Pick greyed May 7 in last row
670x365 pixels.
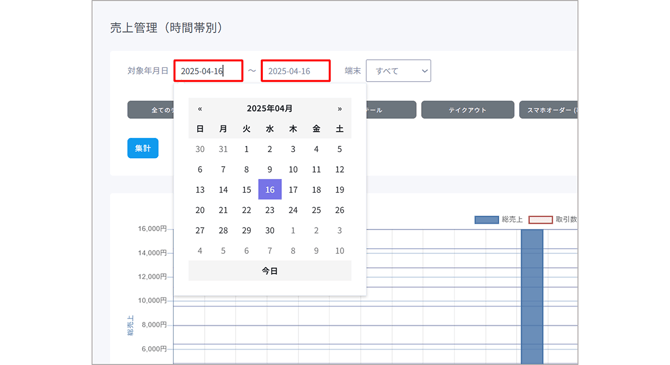pyautogui.click(x=270, y=251)
